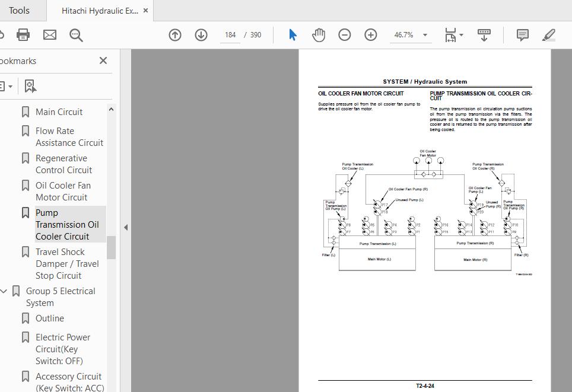Select the arrow Selection tool

tap(293, 35)
